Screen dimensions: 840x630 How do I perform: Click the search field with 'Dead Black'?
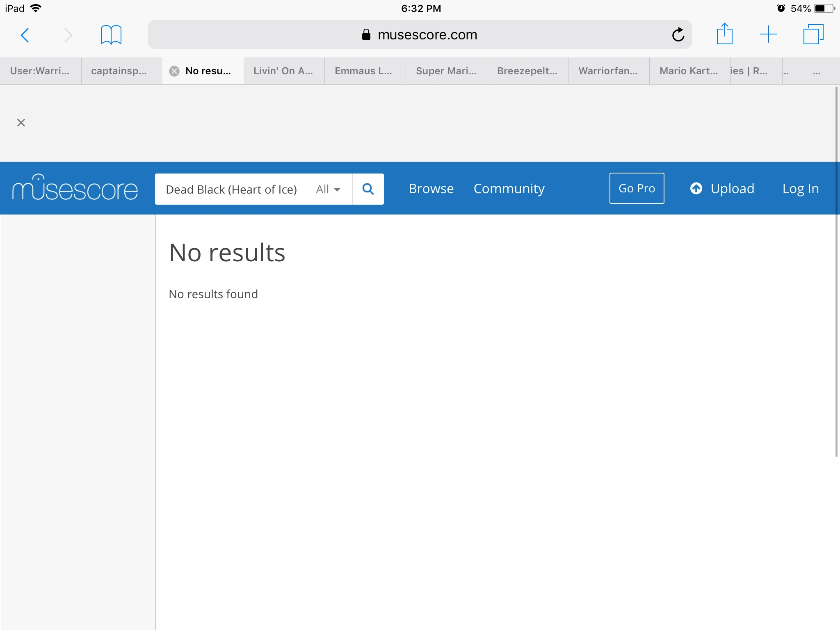[231, 189]
